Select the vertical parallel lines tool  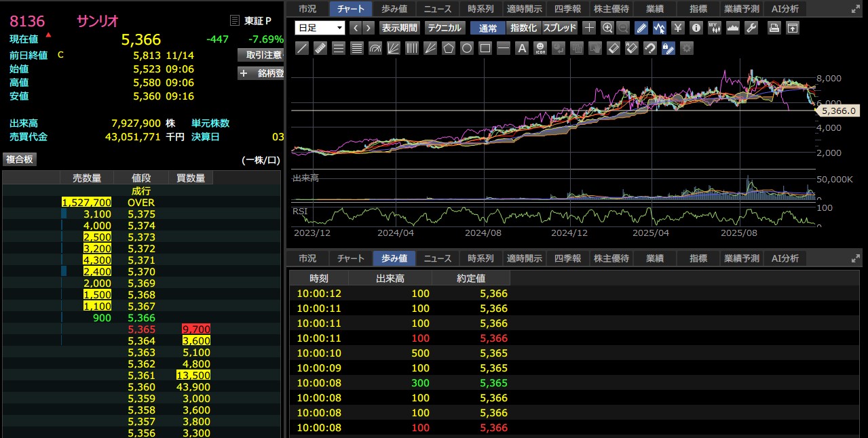click(x=412, y=48)
